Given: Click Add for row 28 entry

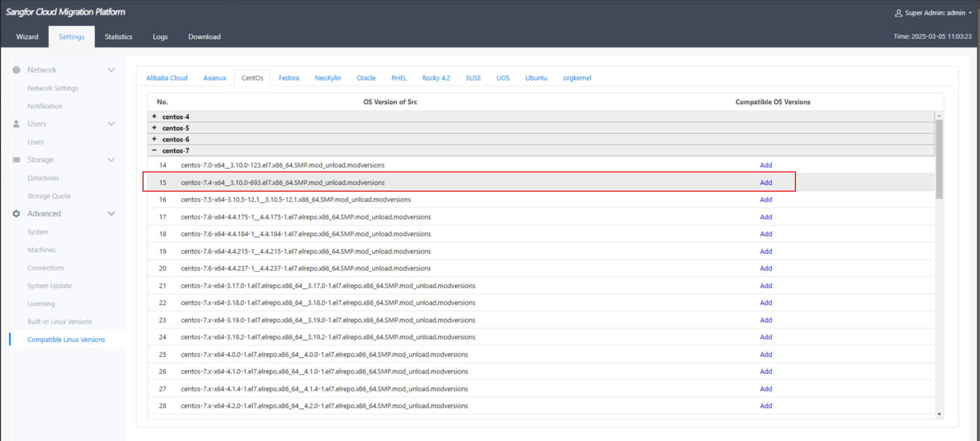Looking at the screenshot, I should point(766,406).
